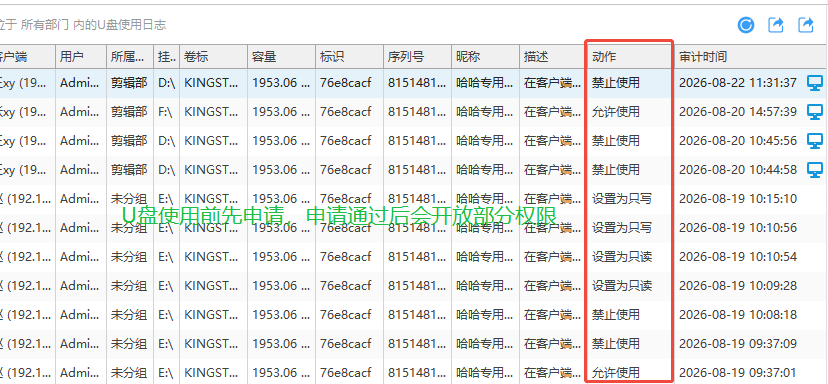Screen dimensions: 828x384
Task: Select the timestamp 2026-08-19 10:09:28
Action: point(738,286)
